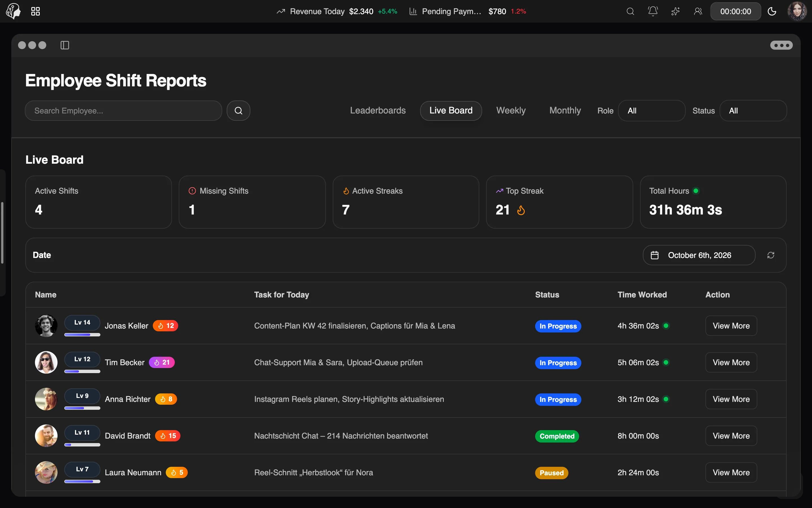Click the employee search magnifier button
This screenshot has height=508, width=812.
(238, 111)
